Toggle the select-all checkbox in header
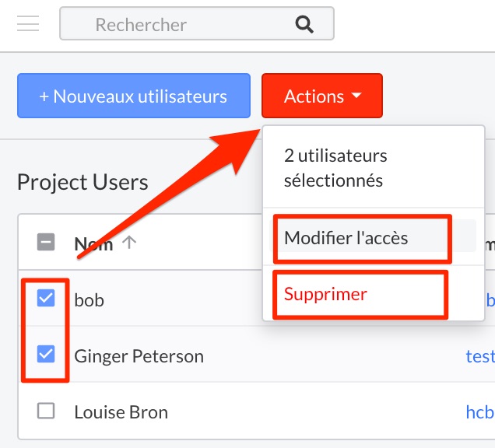 coord(46,243)
